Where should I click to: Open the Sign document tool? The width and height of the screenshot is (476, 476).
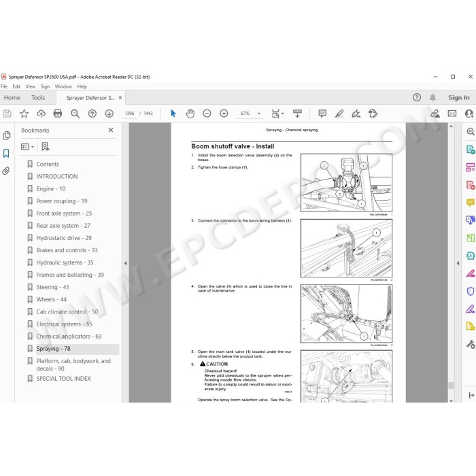click(356, 114)
